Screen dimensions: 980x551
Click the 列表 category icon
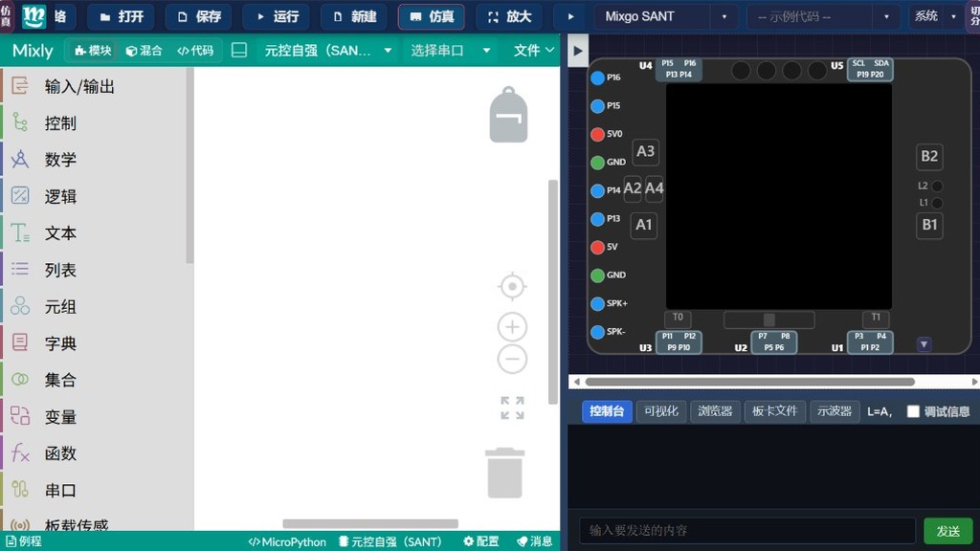[x=20, y=269]
